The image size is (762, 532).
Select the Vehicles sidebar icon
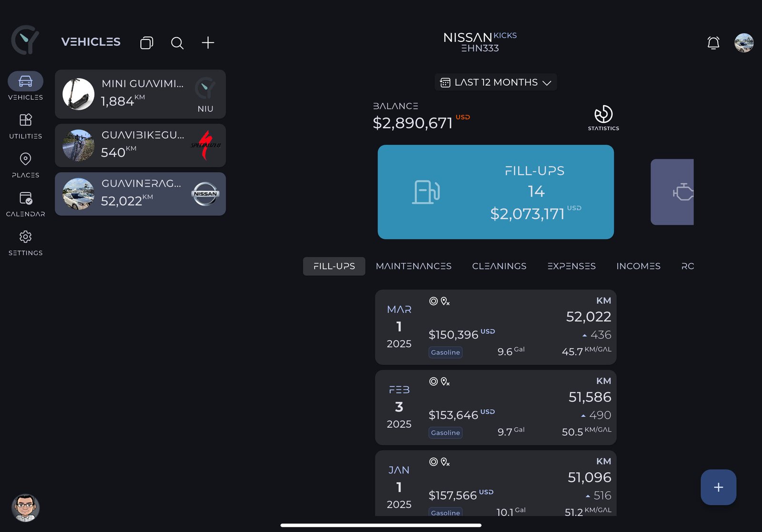point(25,81)
